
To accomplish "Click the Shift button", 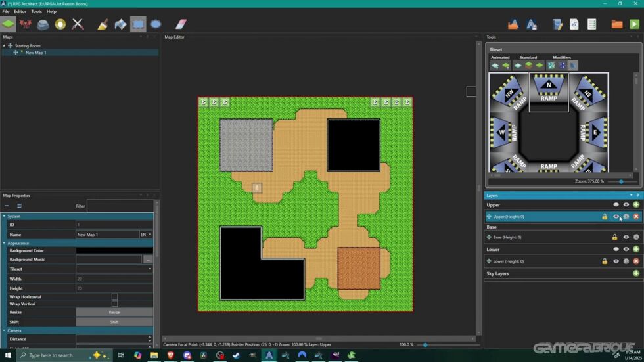I will click(x=114, y=322).
